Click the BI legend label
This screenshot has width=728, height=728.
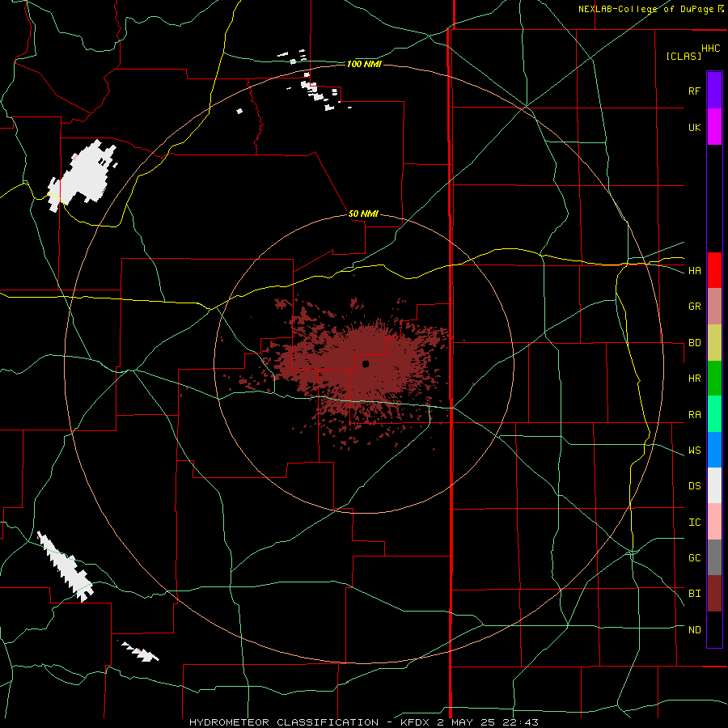click(x=694, y=594)
